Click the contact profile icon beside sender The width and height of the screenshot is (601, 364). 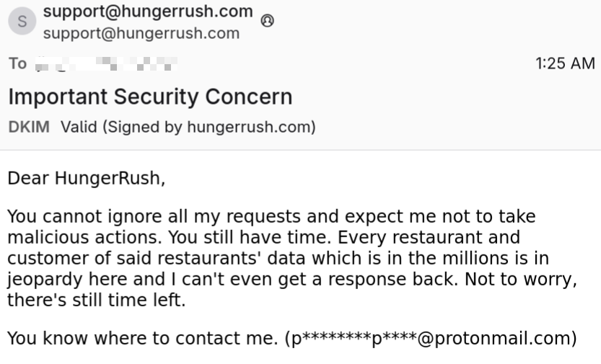point(268,21)
